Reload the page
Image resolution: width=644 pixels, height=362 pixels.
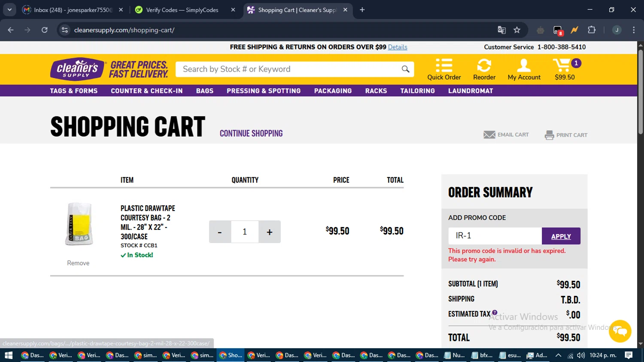point(44,30)
